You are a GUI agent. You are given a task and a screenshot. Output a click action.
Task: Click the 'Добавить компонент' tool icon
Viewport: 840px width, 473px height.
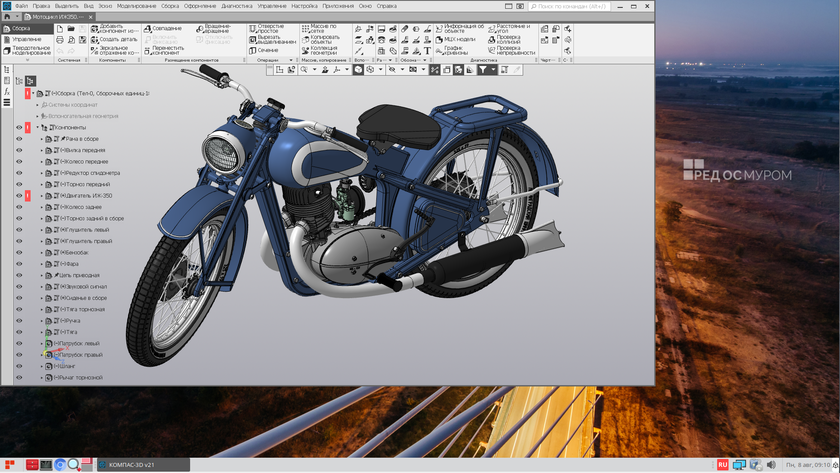pos(92,29)
